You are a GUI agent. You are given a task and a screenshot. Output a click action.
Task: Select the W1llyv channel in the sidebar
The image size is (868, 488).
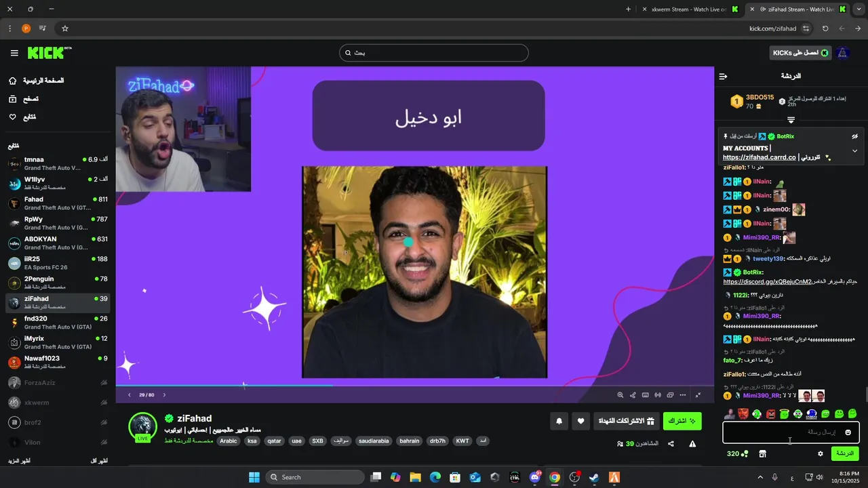[x=58, y=183]
